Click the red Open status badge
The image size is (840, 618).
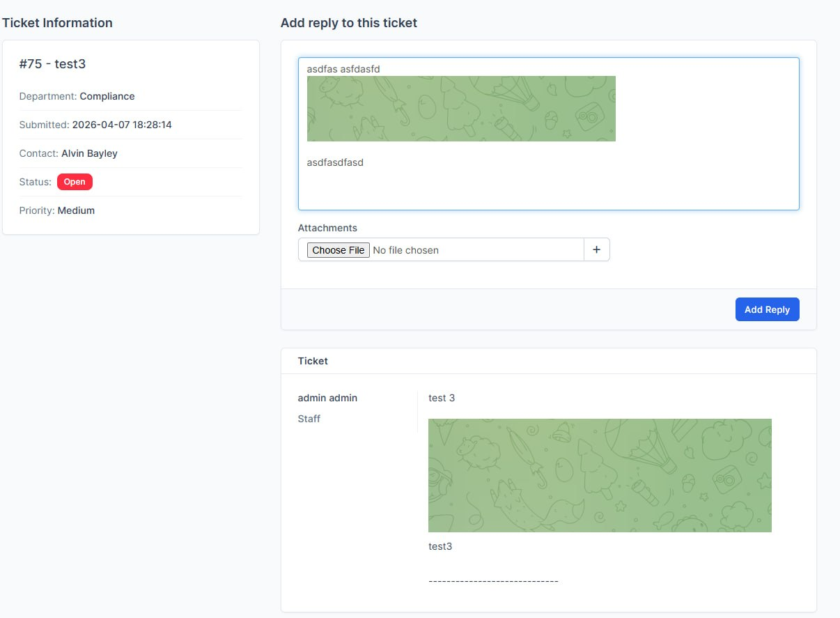(x=75, y=182)
